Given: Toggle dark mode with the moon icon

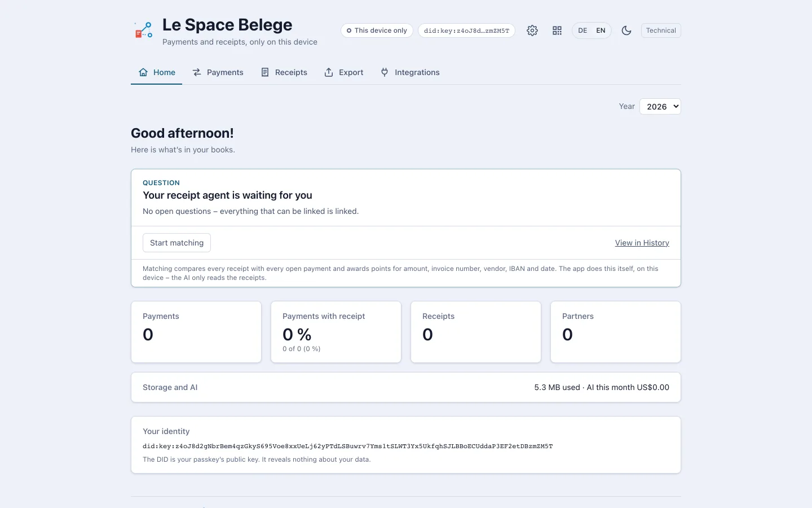Looking at the screenshot, I should pos(626,30).
